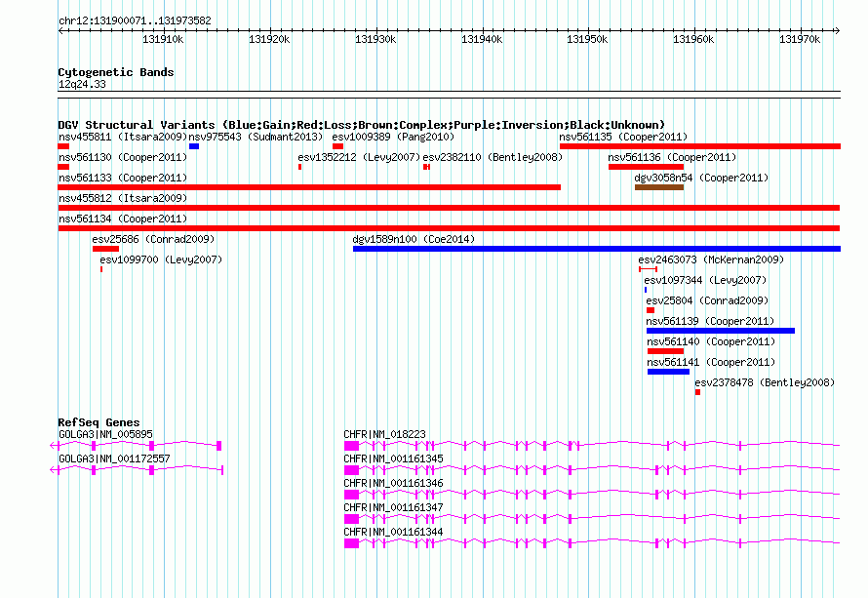Select the dgv3058n54 (Cooper2011) label
This screenshot has width=868, height=598.
coord(701,178)
